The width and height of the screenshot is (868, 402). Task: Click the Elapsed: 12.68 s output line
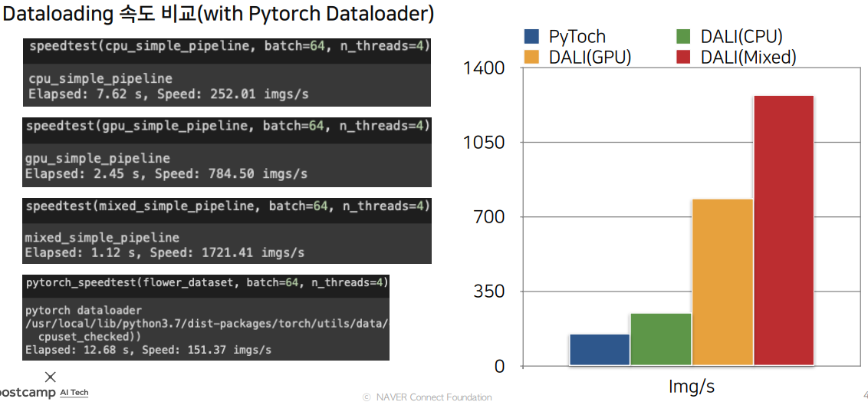tap(148, 350)
